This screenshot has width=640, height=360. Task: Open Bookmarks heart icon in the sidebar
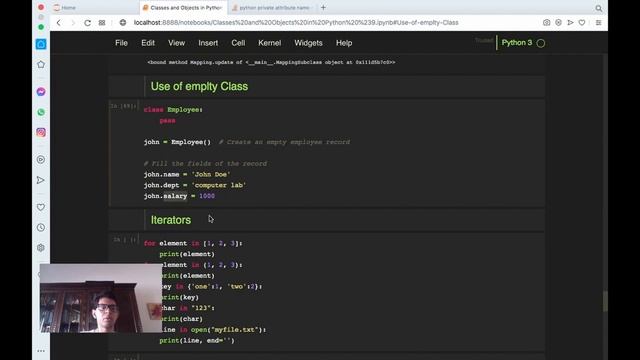[41, 207]
